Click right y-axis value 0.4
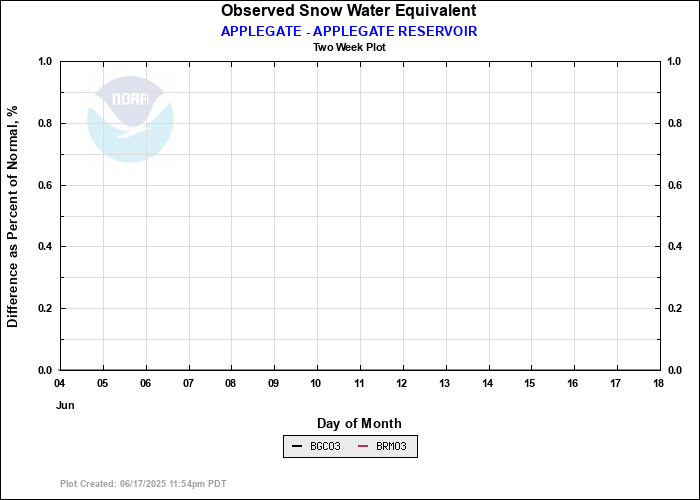This screenshot has width=700, height=500. 674,246
